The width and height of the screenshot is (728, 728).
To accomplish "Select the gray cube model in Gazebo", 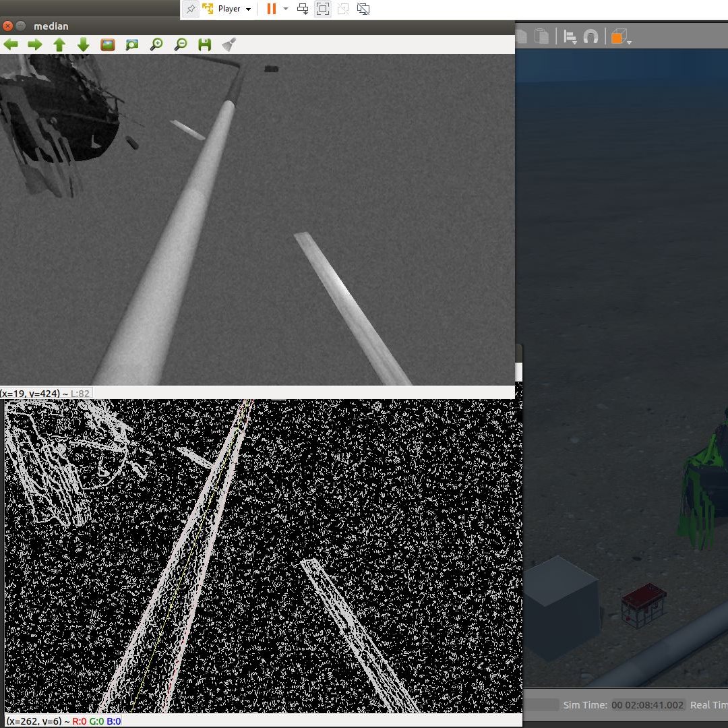I will point(563,608).
